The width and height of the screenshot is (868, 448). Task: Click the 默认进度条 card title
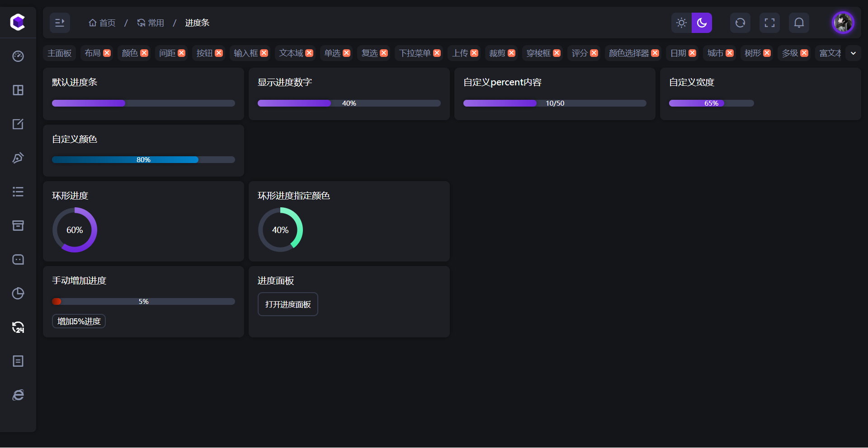coord(75,82)
